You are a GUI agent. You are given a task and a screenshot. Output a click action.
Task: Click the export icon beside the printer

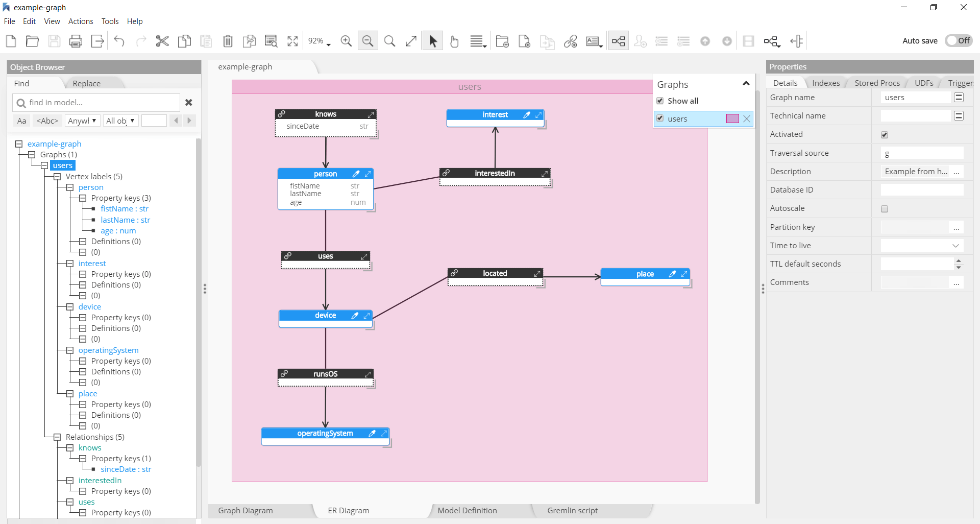[97, 41]
